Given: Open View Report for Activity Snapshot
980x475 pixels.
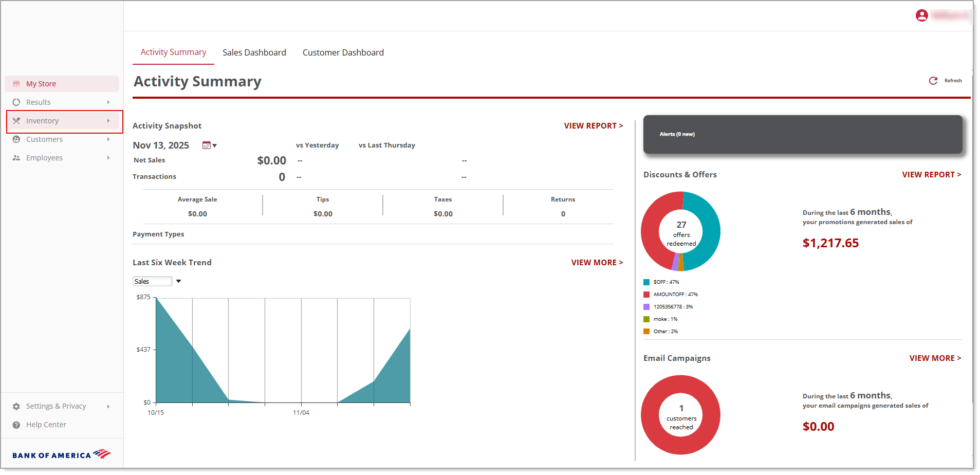Looking at the screenshot, I should click(x=593, y=126).
